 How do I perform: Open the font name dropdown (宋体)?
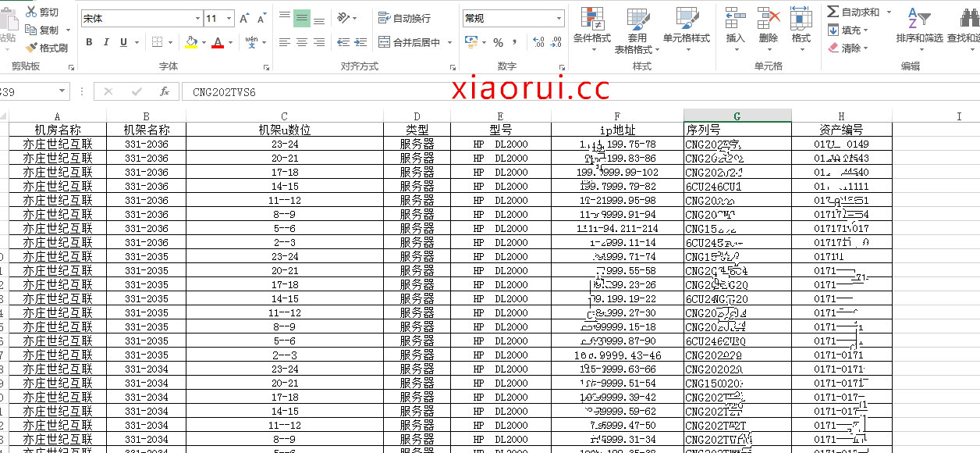197,18
